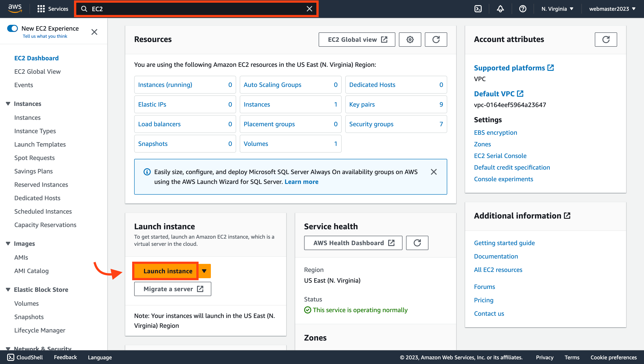Open CloudShell from the footer
The height and width of the screenshot is (364, 644).
[25, 358]
